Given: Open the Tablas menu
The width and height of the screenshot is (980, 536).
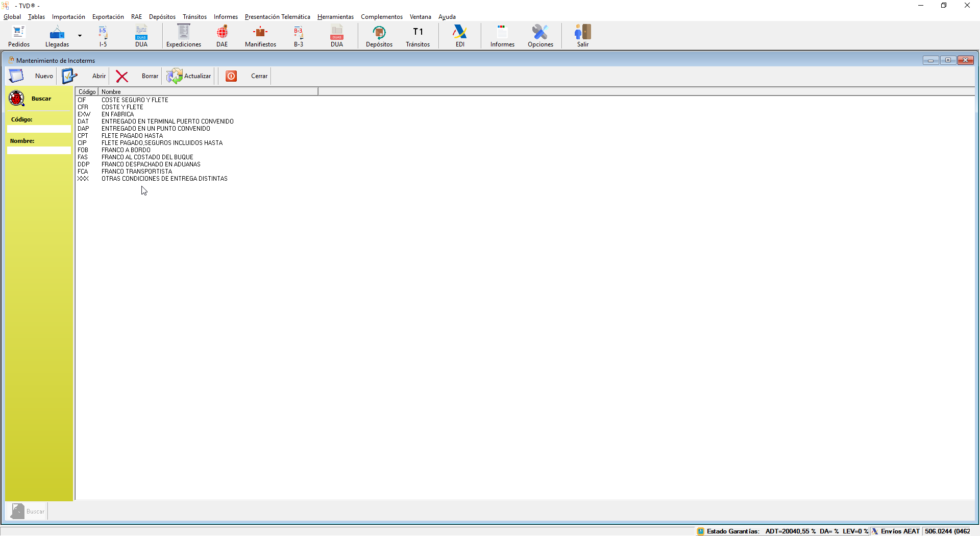Looking at the screenshot, I should click(36, 17).
